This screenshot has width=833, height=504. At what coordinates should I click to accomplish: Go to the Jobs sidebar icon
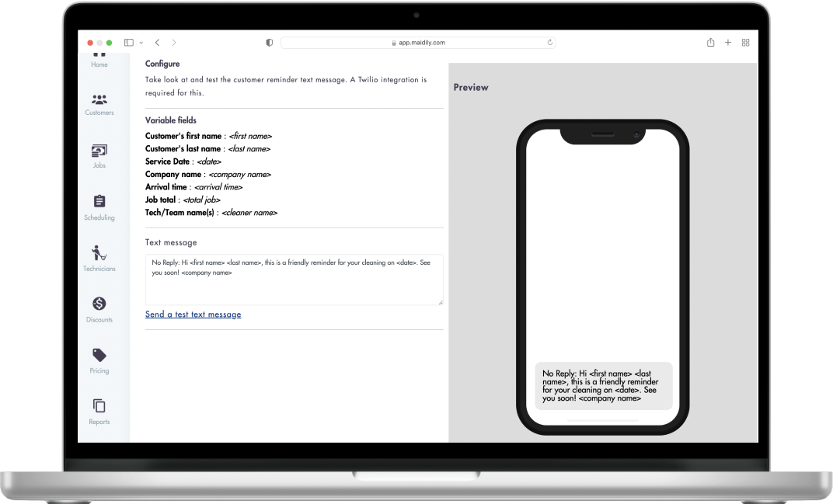99,151
